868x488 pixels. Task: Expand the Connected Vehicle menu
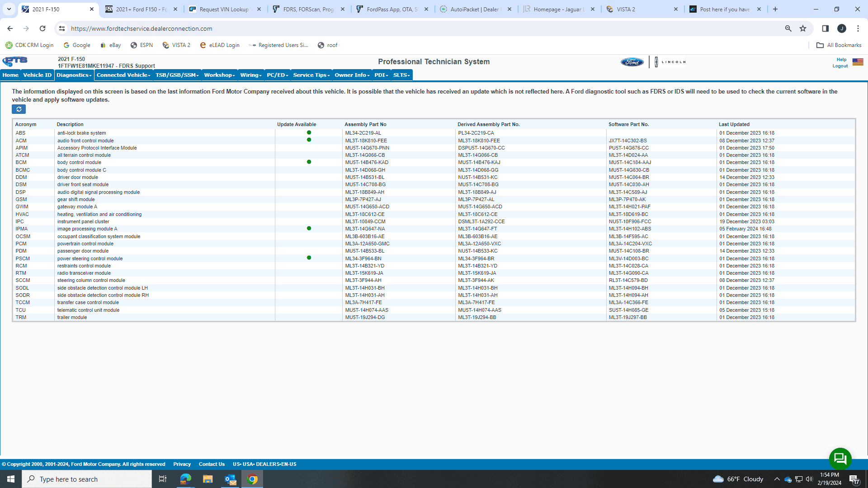click(123, 75)
